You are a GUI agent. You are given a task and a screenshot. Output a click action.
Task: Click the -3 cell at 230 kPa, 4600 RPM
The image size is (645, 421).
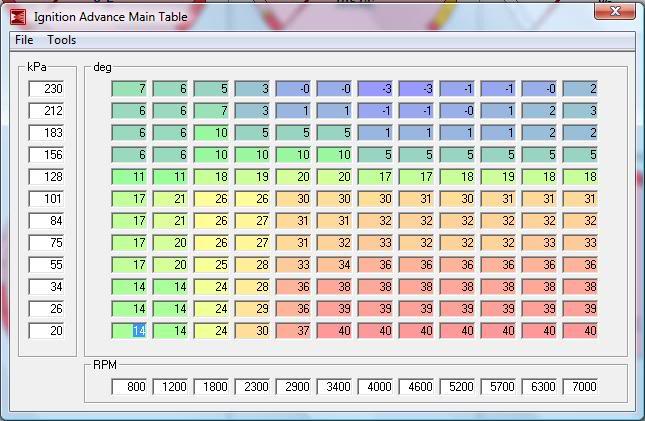[x=416, y=88]
